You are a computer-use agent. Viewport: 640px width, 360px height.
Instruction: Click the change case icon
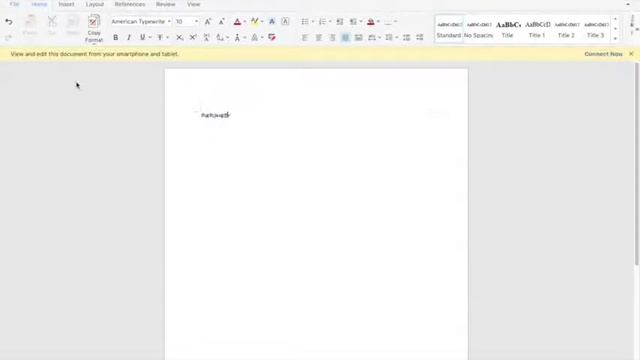(220, 37)
